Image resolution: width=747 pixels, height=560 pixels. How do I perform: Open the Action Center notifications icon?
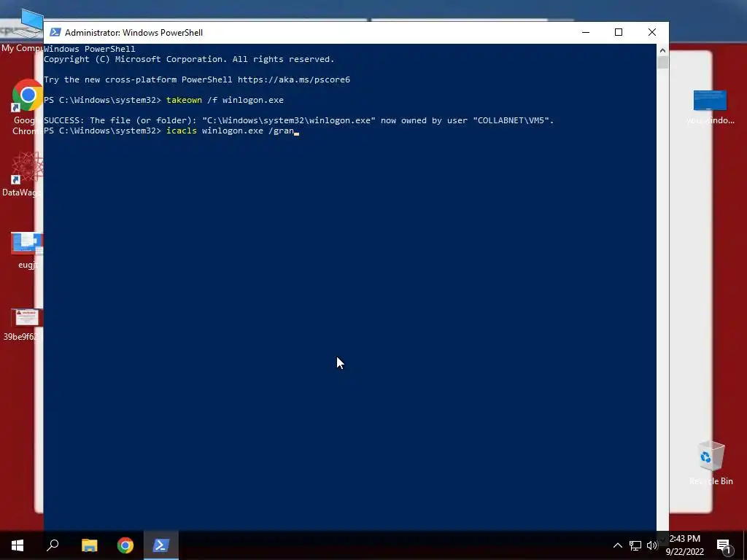pos(724,546)
